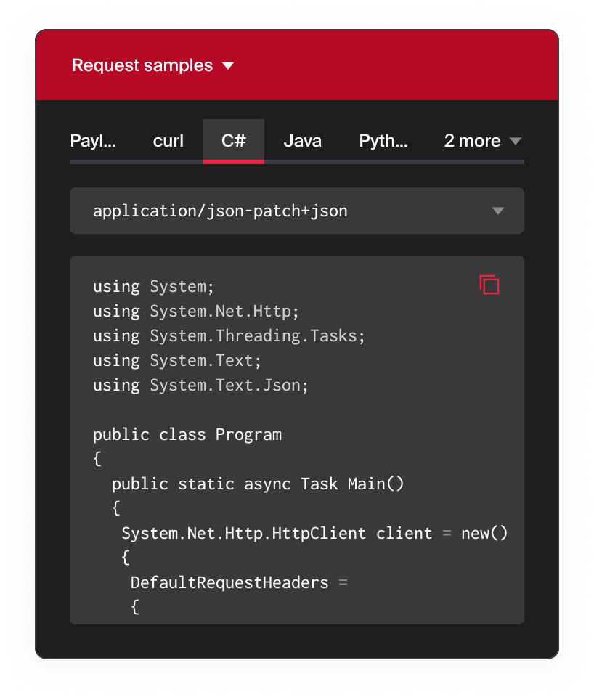This screenshot has height=700, width=594.
Task: Click the application/json-patch+json field
Action: [x=221, y=211]
